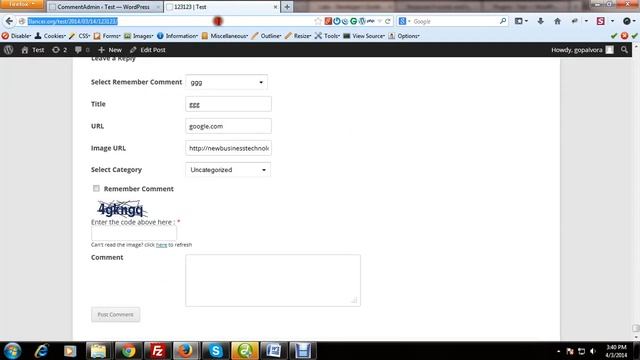The image size is (640, 360).
Task: Open the comments bubble in the admin bar
Action: (x=82, y=50)
